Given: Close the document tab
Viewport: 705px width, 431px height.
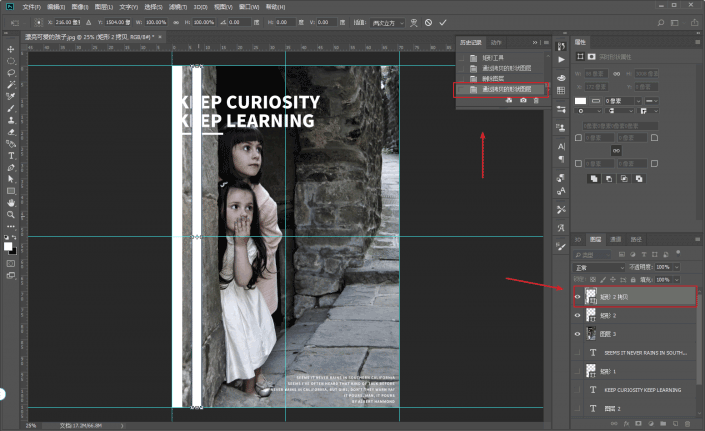Looking at the screenshot, I should tap(160, 37).
